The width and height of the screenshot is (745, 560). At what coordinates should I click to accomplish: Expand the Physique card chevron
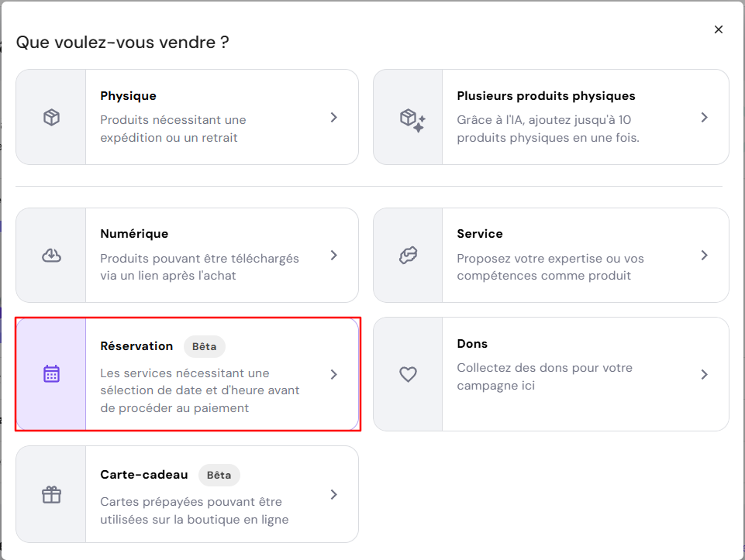point(334,117)
